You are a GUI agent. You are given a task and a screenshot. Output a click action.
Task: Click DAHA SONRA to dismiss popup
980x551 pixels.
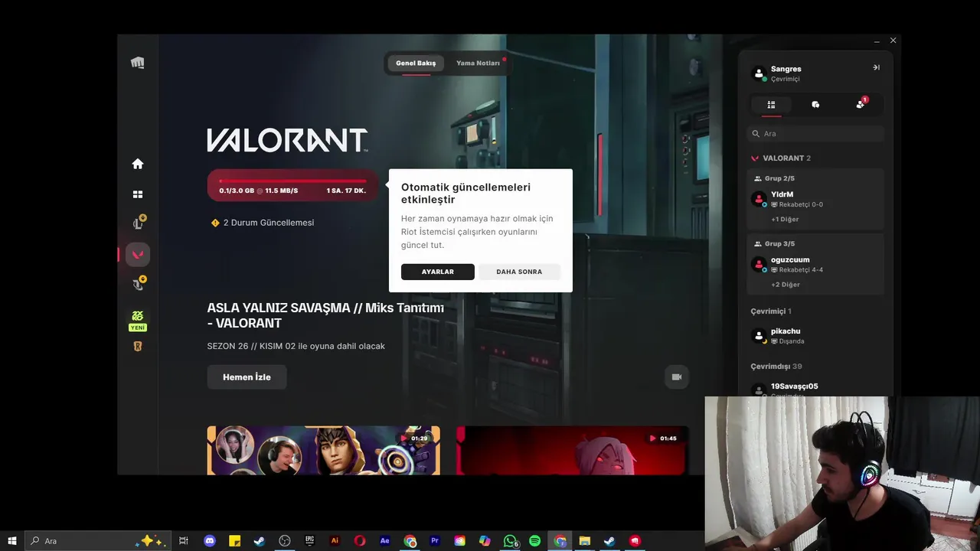click(x=519, y=272)
